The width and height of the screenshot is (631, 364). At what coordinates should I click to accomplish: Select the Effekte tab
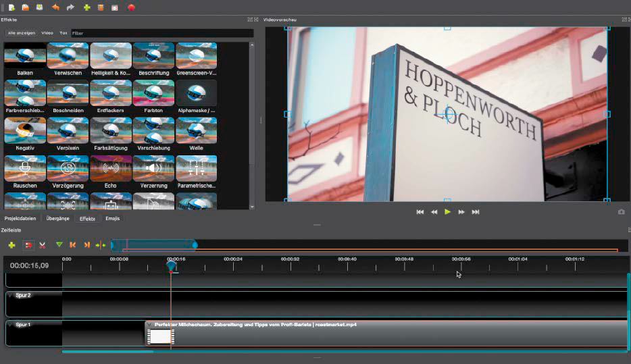[87, 218]
